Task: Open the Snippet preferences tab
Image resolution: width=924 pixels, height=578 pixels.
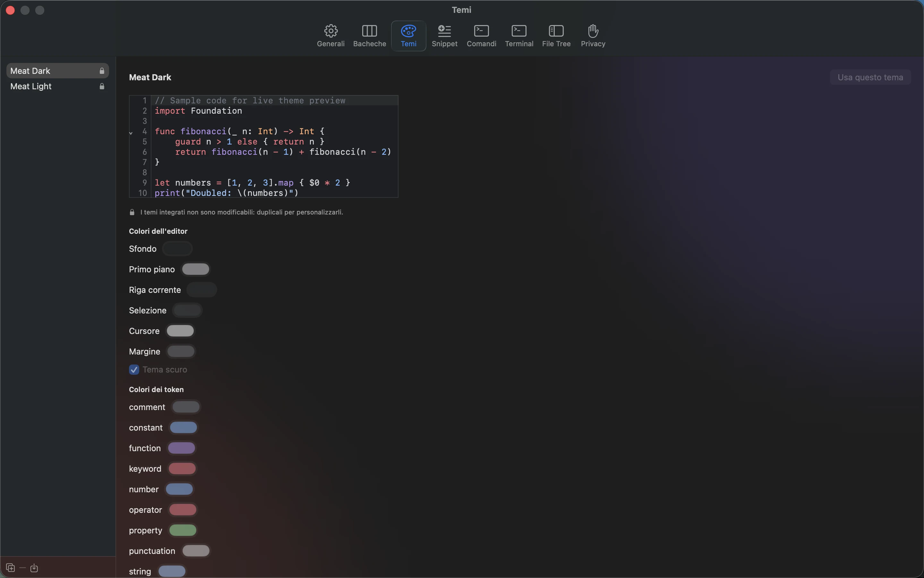Action: (x=444, y=36)
